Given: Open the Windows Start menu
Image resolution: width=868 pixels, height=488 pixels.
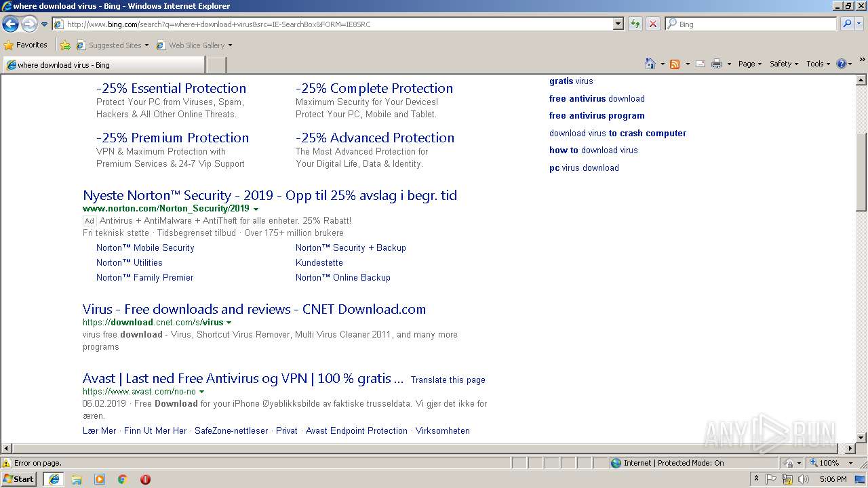Looking at the screenshot, I should point(19,479).
